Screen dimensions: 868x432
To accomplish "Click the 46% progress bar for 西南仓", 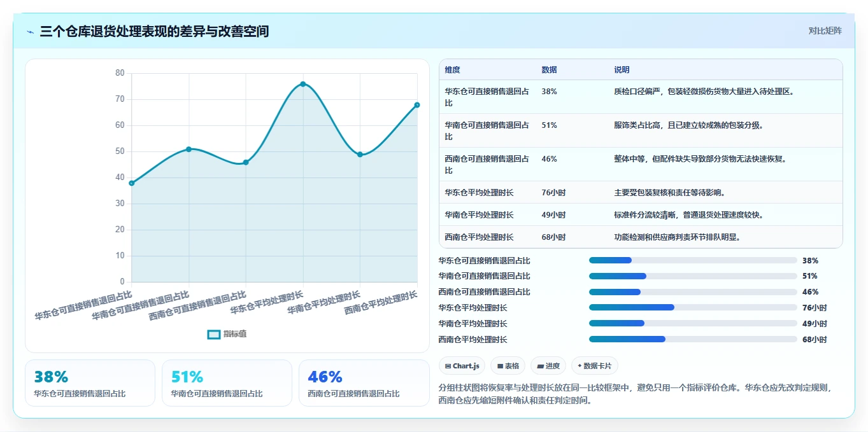I will [x=693, y=292].
